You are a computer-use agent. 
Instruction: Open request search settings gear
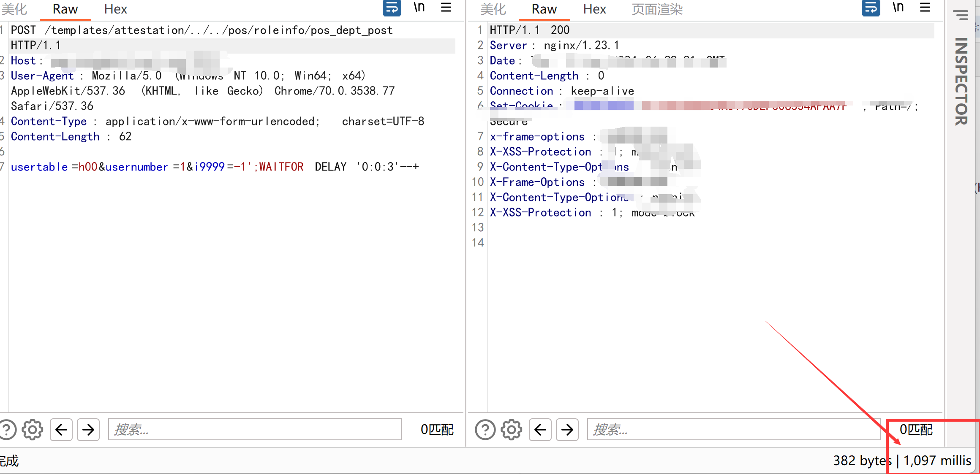point(33,430)
